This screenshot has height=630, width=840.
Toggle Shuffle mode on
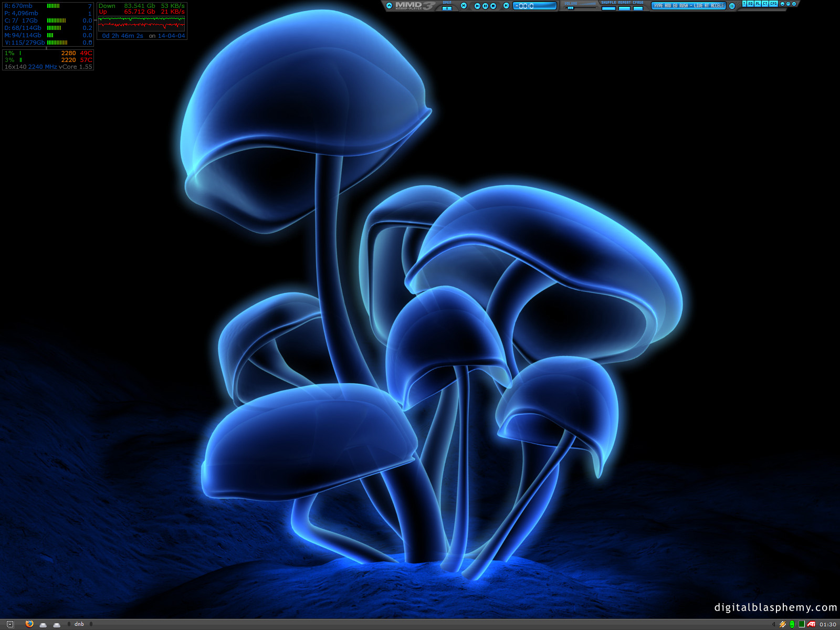tap(608, 8)
